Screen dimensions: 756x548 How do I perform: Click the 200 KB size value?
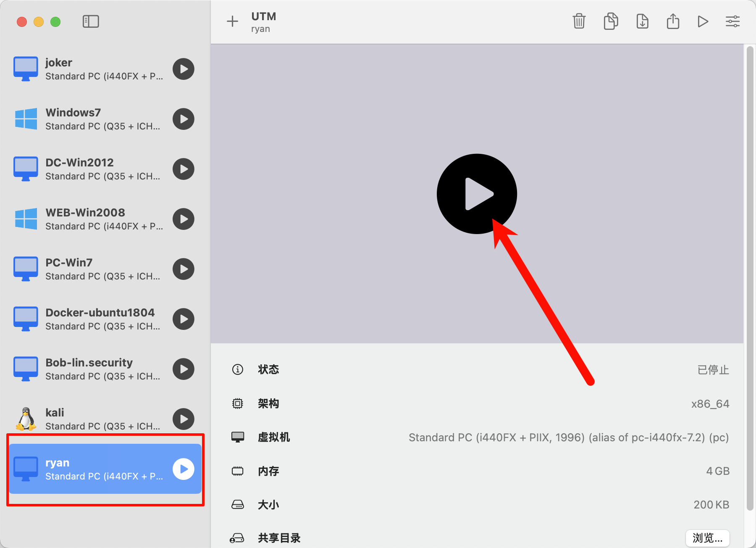711,505
